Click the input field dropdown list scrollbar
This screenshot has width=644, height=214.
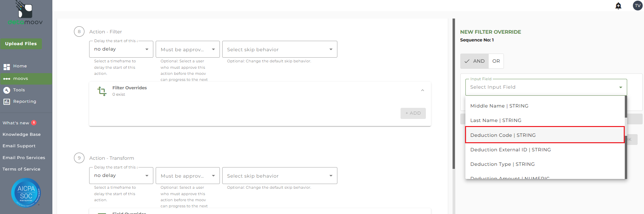tap(626, 108)
